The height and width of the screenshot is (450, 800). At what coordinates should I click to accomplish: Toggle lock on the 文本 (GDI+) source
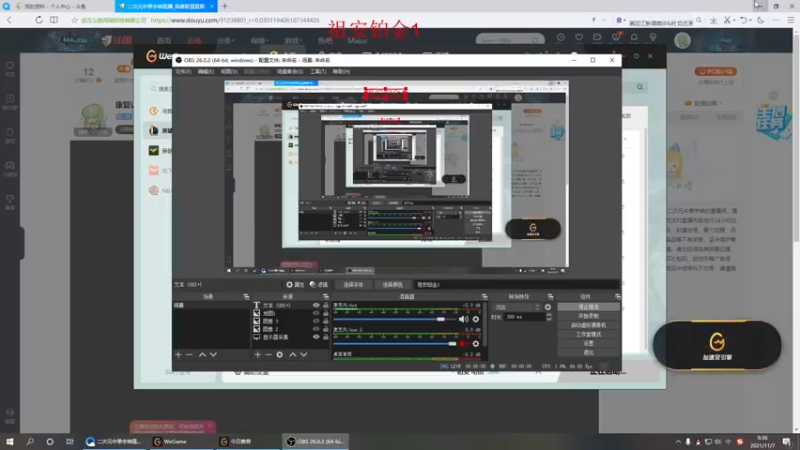point(326,305)
